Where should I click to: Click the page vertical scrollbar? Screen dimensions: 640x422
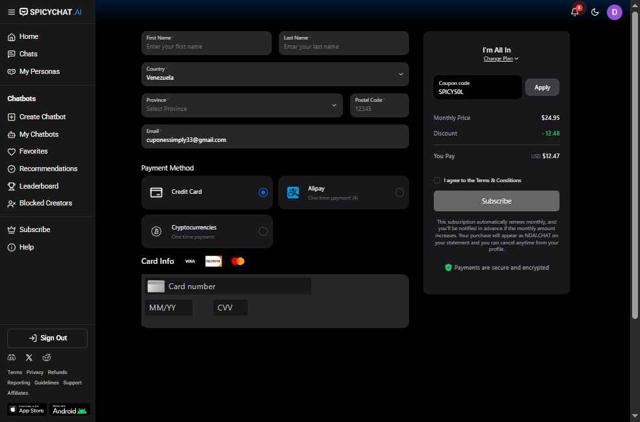click(x=635, y=163)
